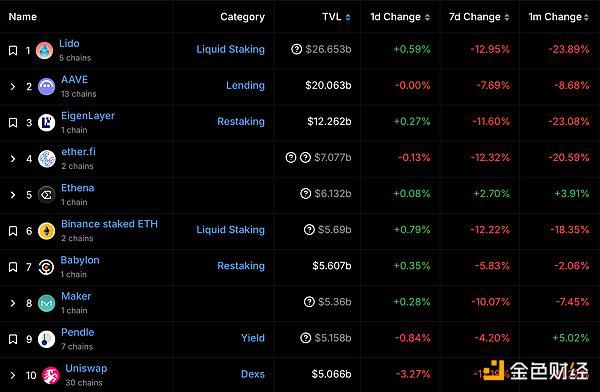Click the Pendle logo icon
This screenshot has height=392, width=600.
point(46,339)
